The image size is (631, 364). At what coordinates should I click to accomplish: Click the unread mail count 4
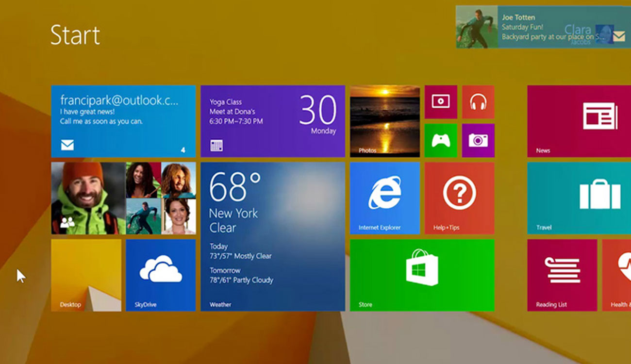pyautogui.click(x=183, y=150)
